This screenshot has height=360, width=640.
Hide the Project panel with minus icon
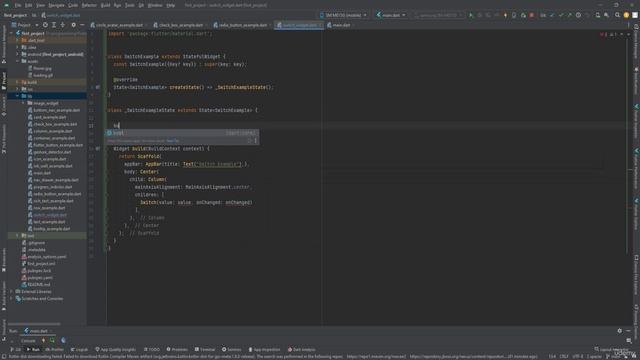[82, 25]
